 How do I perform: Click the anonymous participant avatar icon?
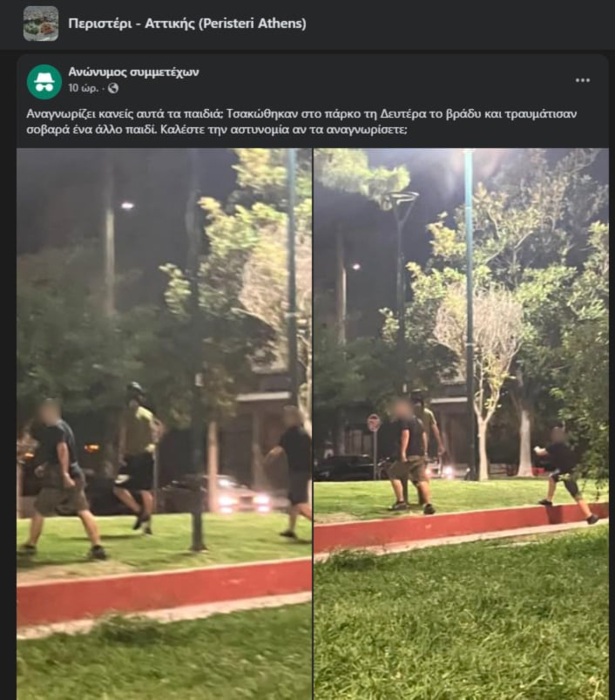coord(44,82)
